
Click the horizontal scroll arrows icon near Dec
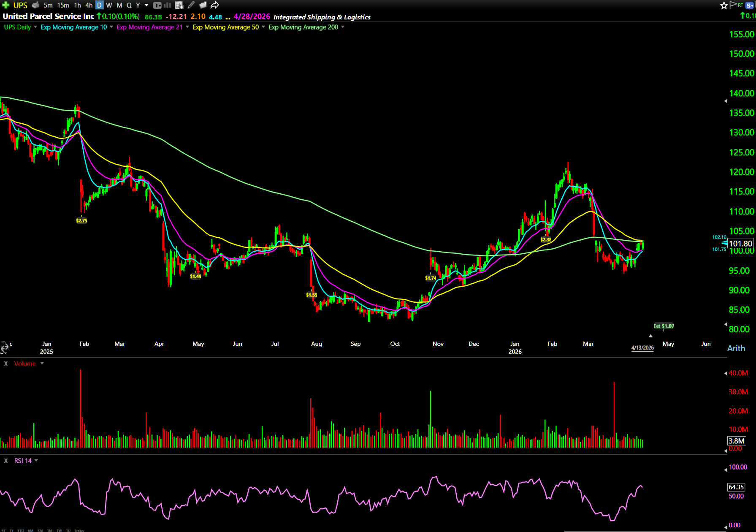coord(4,348)
